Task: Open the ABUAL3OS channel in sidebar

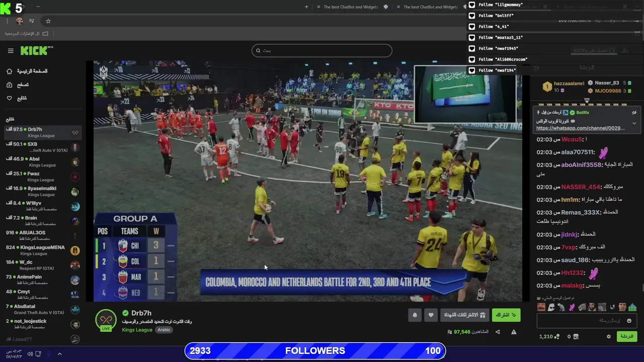Action: (43, 236)
